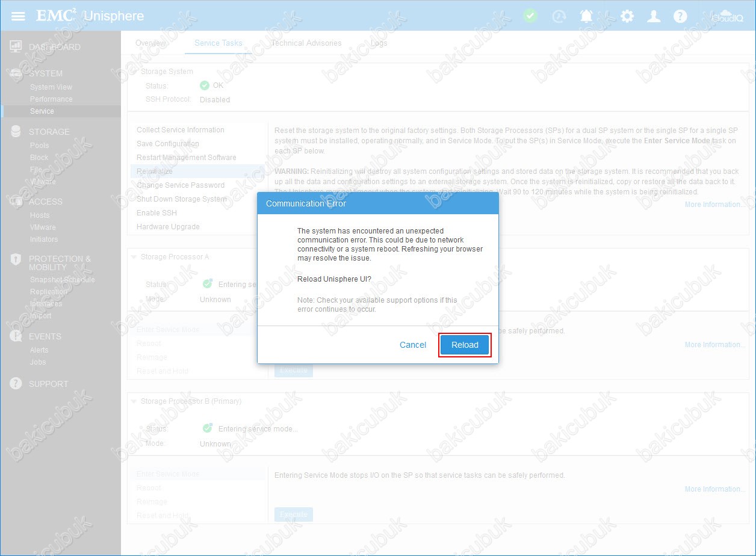Open More Information for Reinitialize task
The height and width of the screenshot is (556, 756).
pyautogui.click(x=715, y=205)
